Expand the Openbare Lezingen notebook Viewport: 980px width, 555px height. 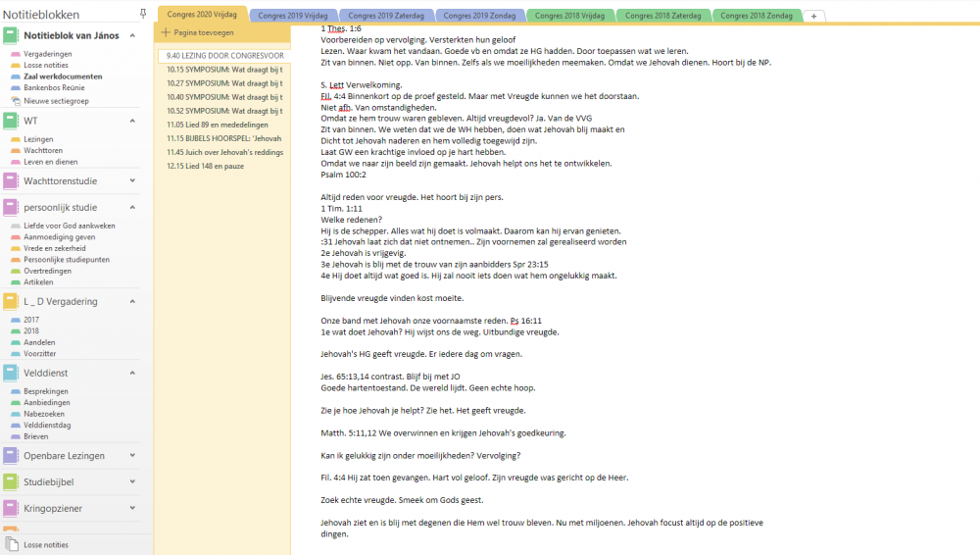point(132,456)
